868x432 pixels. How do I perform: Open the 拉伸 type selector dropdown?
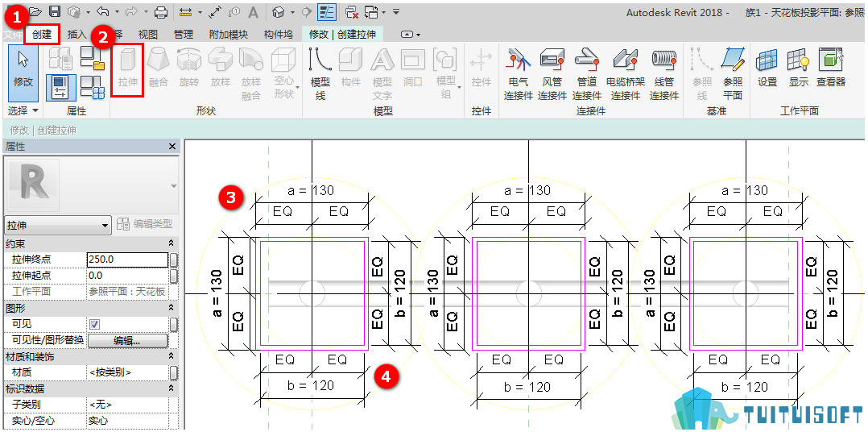click(x=58, y=226)
